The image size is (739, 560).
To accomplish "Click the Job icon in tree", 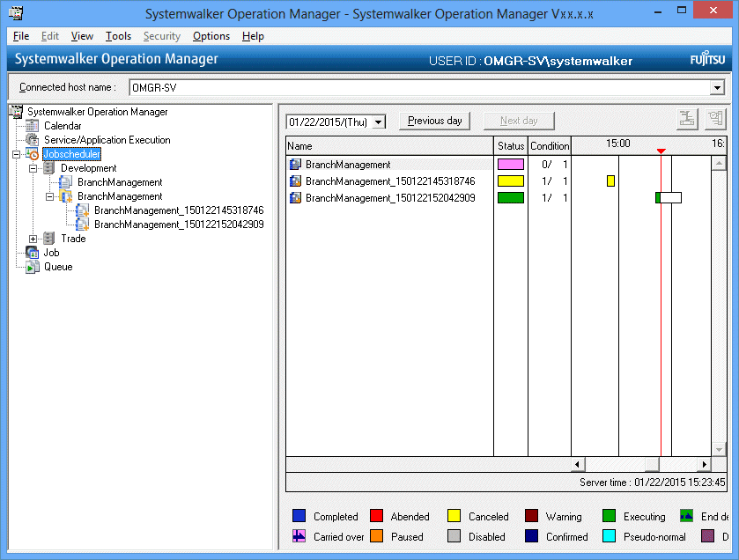I will (x=33, y=253).
